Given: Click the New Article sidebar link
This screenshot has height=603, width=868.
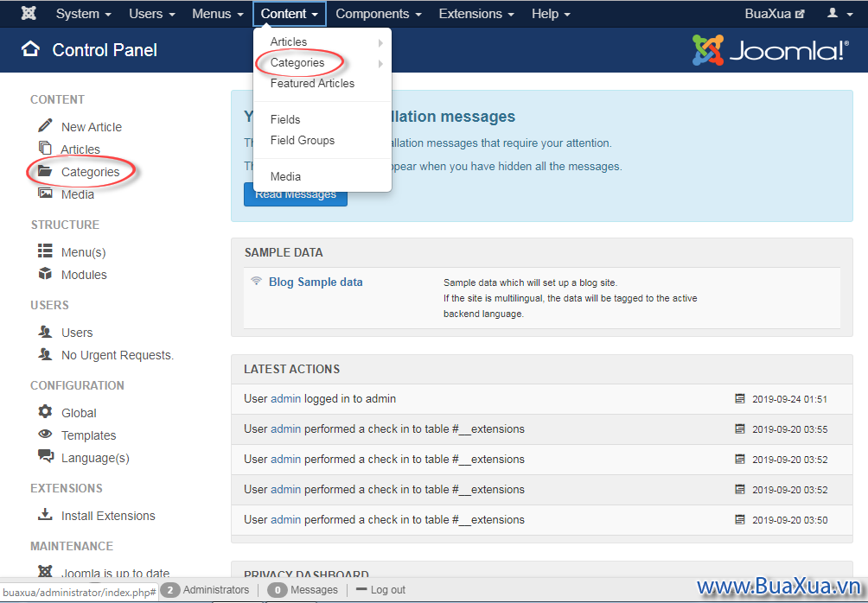Looking at the screenshot, I should point(92,127).
